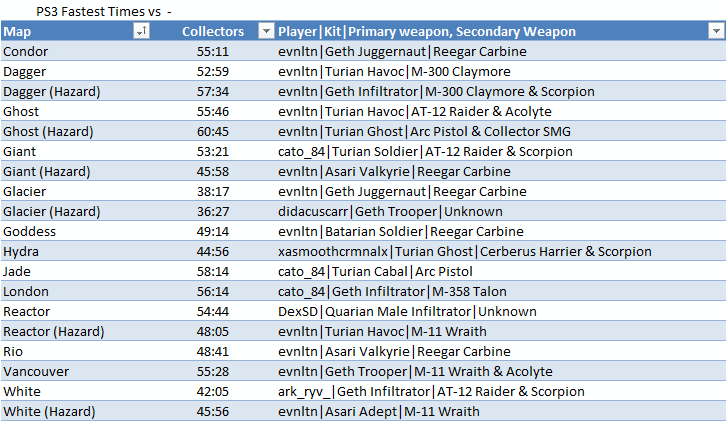Image resolution: width=726 pixels, height=421 pixels.
Task: Click cell 'evnltn|Turian Havoc|M-300 Claymore'
Action: click(501, 71)
